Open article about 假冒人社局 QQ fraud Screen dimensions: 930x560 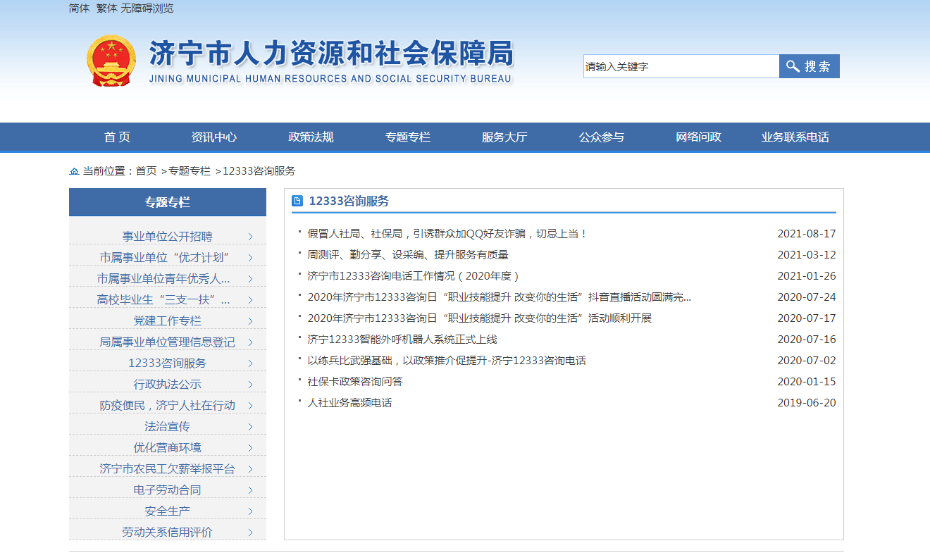tap(447, 234)
